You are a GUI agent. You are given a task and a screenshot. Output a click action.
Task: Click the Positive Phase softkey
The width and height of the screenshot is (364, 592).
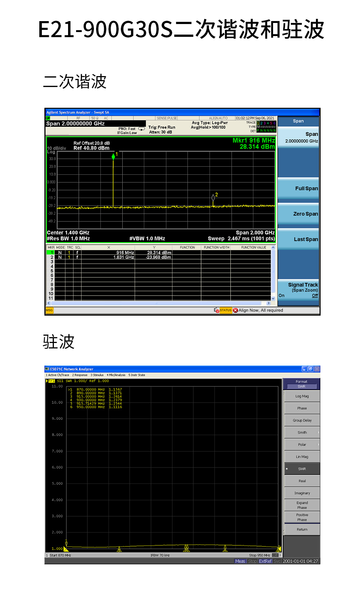click(302, 517)
